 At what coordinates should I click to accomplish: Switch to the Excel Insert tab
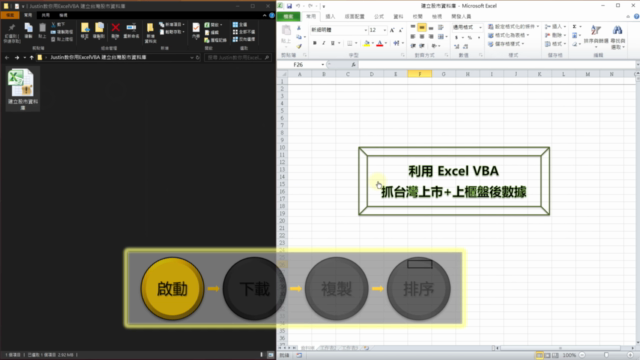330,16
